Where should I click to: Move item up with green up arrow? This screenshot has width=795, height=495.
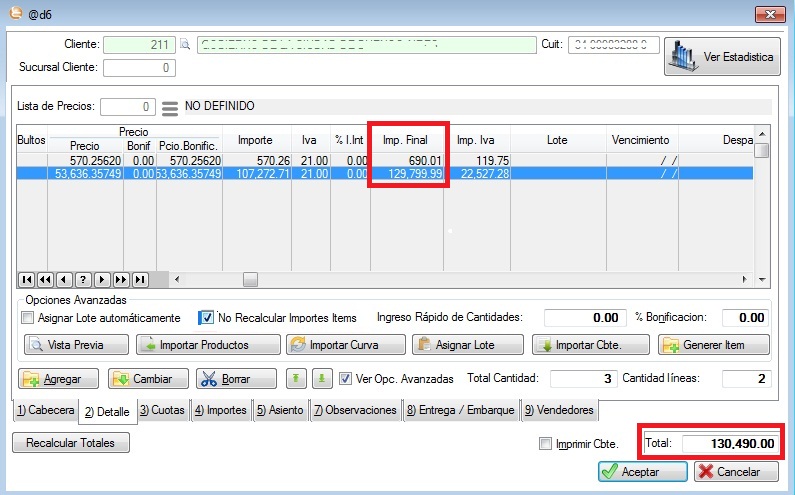point(296,379)
